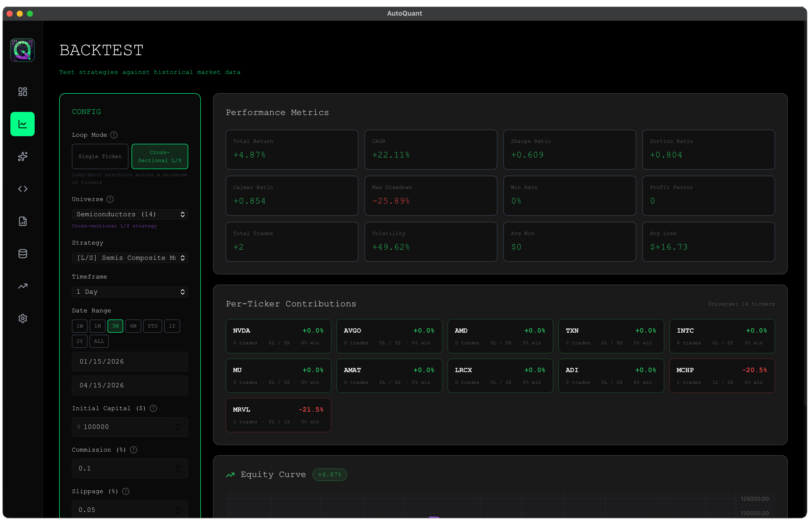Open the AI sparkles icon in the sidebar
Image resolution: width=812 pixels, height=523 pixels.
(x=23, y=156)
